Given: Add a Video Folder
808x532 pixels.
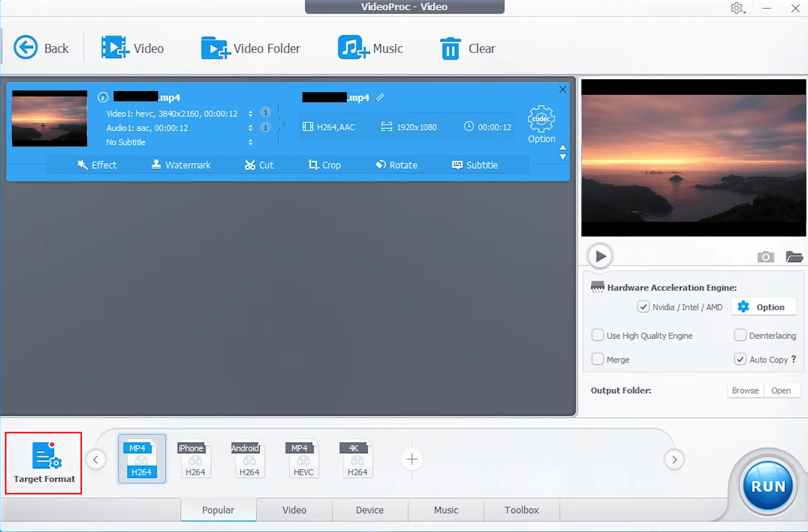Looking at the screenshot, I should (250, 48).
